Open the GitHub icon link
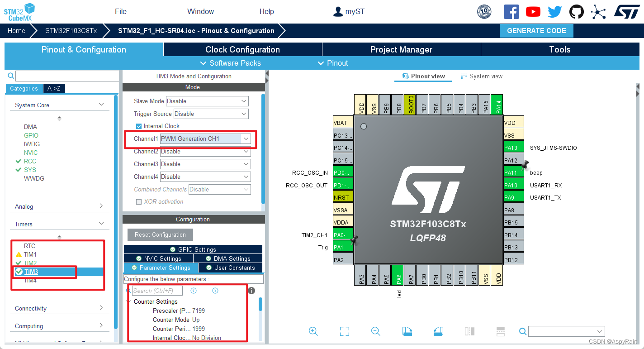This screenshot has height=349, width=644. click(x=577, y=11)
